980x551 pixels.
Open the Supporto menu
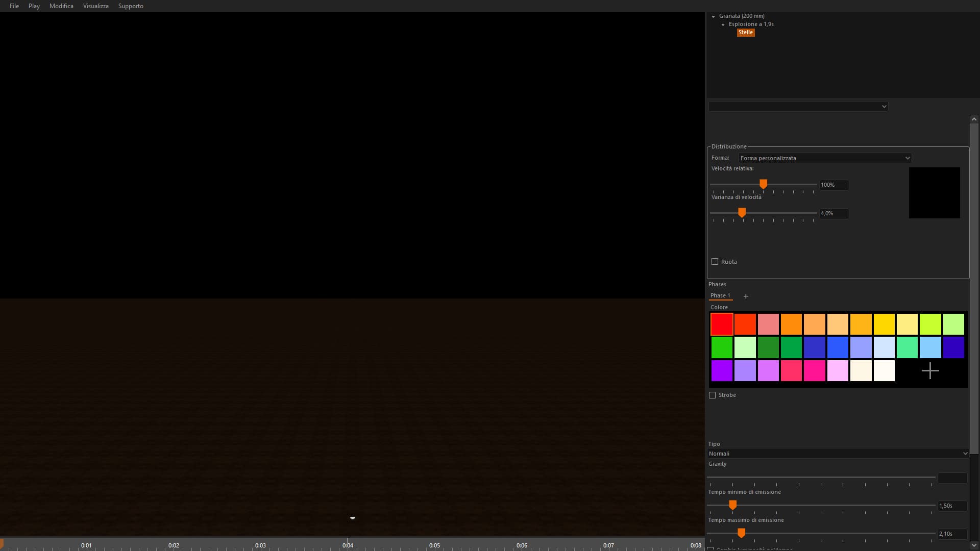click(x=131, y=6)
